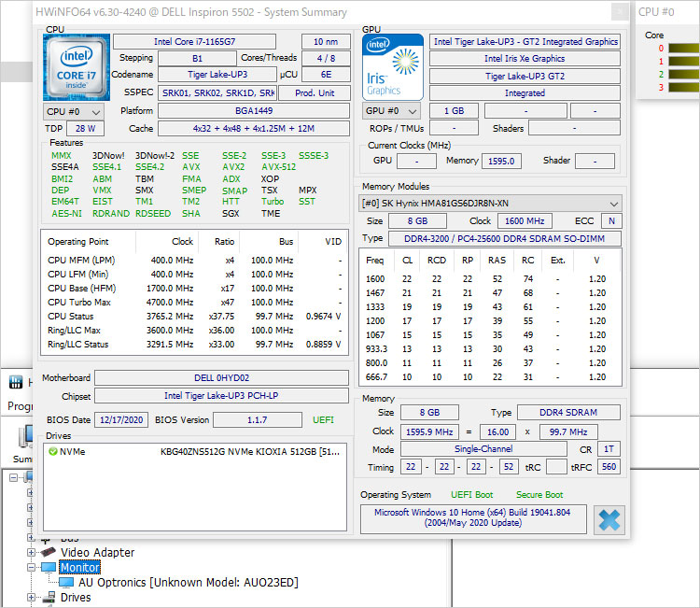Click the System Summary window title bar
The height and width of the screenshot is (608, 700).
coord(330,12)
